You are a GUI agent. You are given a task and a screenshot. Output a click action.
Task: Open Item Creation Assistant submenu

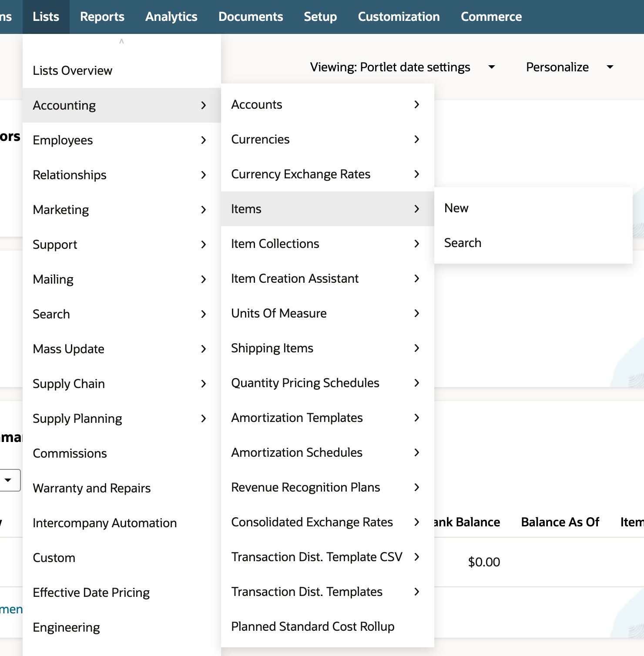[328, 278]
